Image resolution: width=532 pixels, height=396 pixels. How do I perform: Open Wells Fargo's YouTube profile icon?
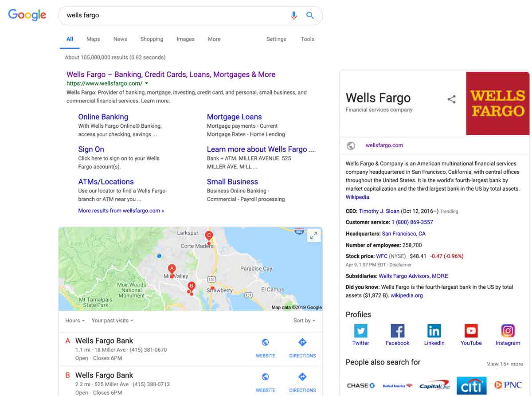[x=470, y=330]
